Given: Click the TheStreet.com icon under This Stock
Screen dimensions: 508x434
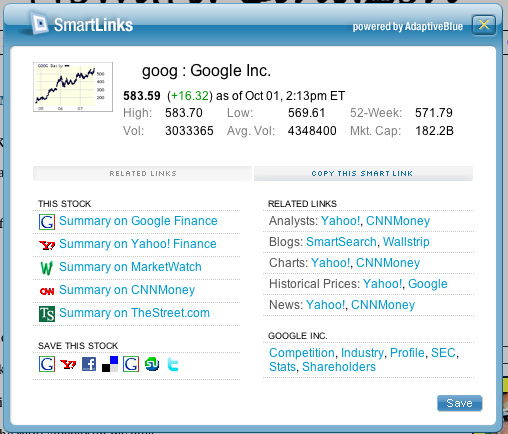Looking at the screenshot, I should 47,314.
